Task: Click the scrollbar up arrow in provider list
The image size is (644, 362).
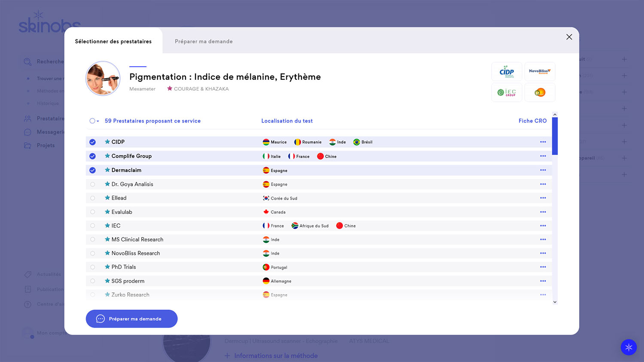Action: 555,115
